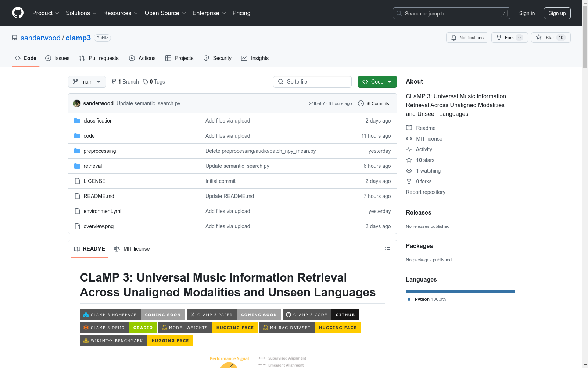The height and width of the screenshot is (368, 588).
Task: Click the Report repository link
Action: tap(426, 192)
